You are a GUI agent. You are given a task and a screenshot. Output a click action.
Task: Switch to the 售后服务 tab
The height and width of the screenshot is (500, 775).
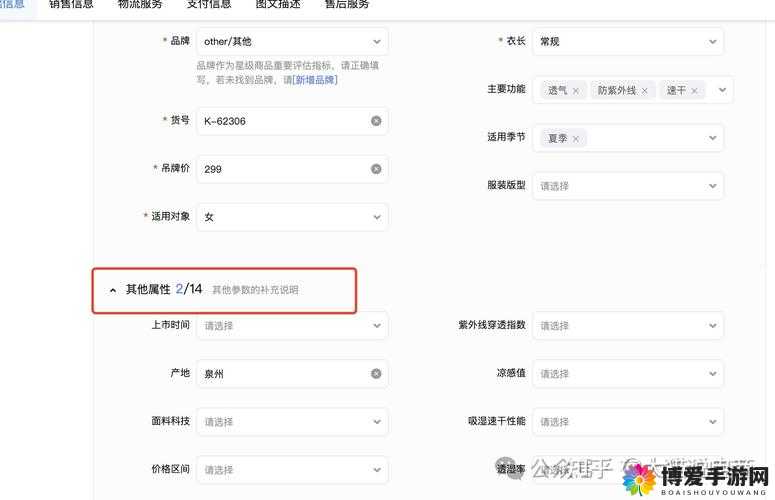(x=346, y=4)
